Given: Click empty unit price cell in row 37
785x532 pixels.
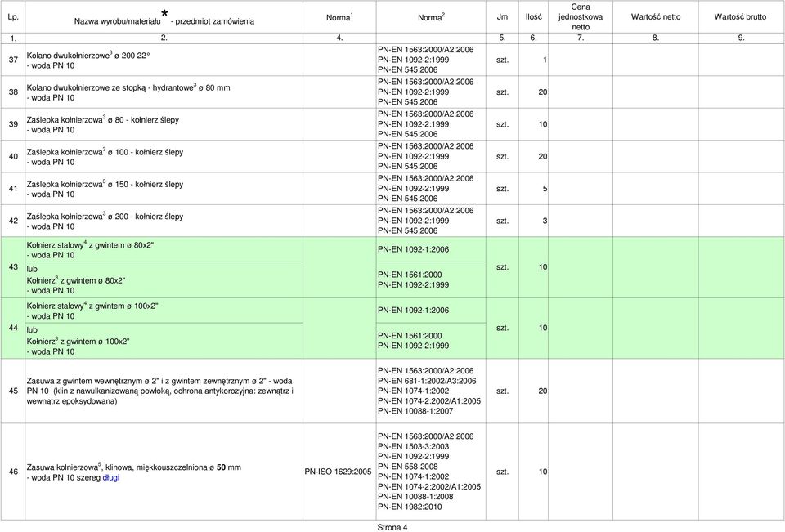Looking at the screenshot, I should 581,60.
